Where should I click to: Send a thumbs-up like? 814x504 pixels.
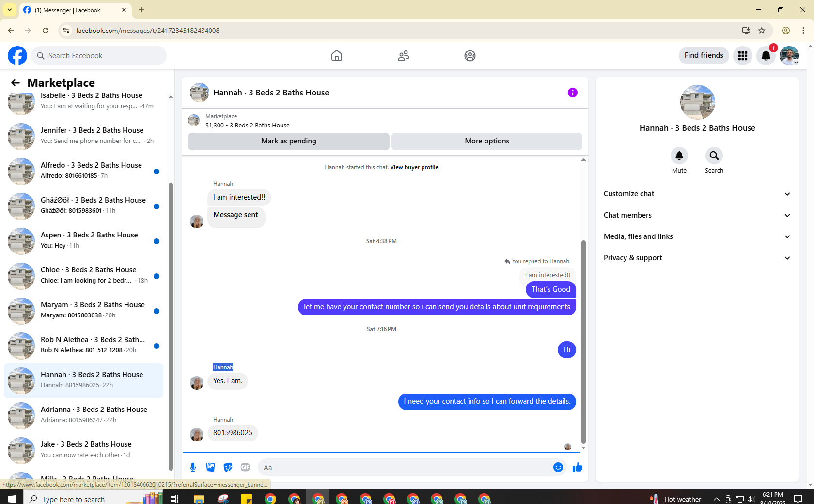(578, 467)
